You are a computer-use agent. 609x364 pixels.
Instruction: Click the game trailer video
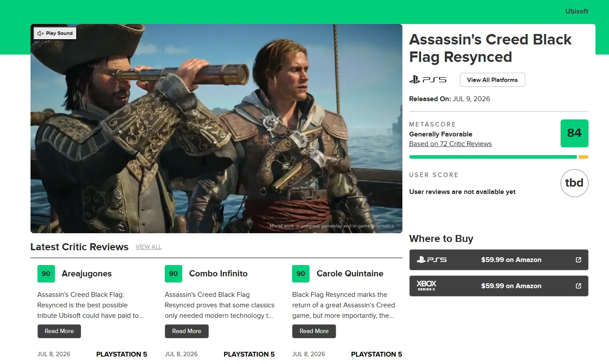(x=216, y=129)
